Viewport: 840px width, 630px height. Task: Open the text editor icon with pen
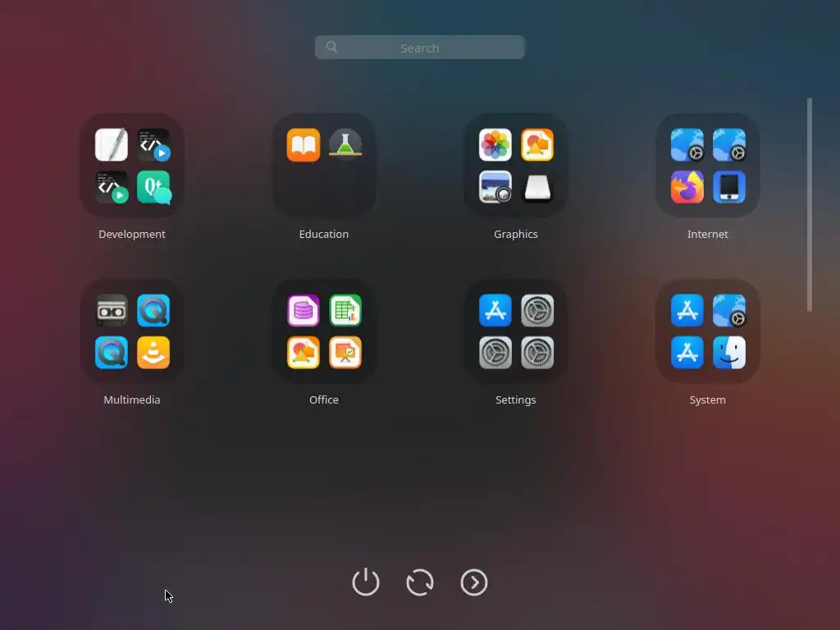click(x=112, y=144)
